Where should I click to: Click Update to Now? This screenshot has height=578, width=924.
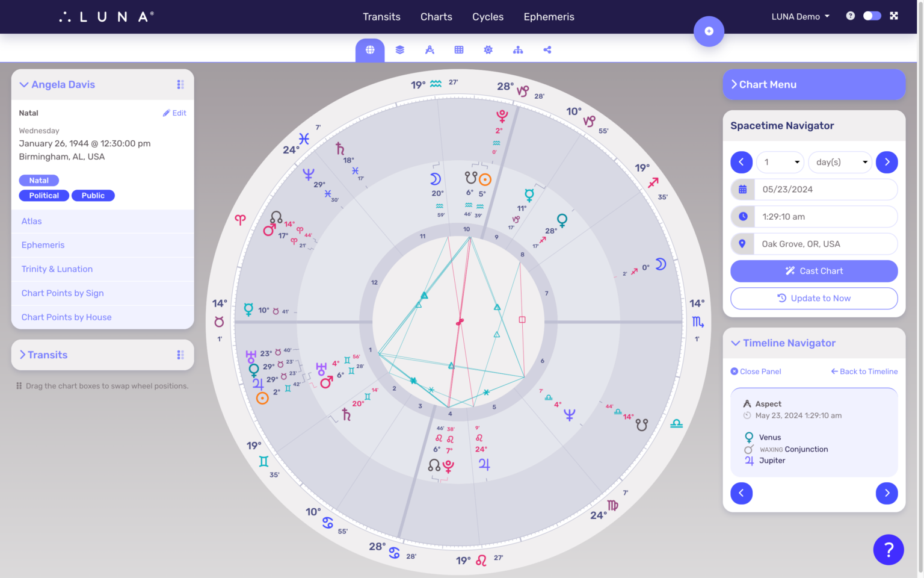click(813, 298)
